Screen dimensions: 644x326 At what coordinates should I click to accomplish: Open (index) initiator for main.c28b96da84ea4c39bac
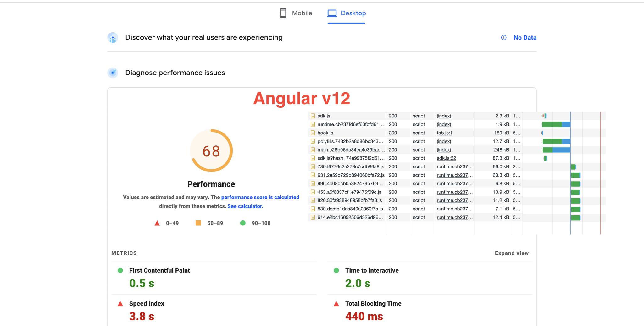coord(444,150)
